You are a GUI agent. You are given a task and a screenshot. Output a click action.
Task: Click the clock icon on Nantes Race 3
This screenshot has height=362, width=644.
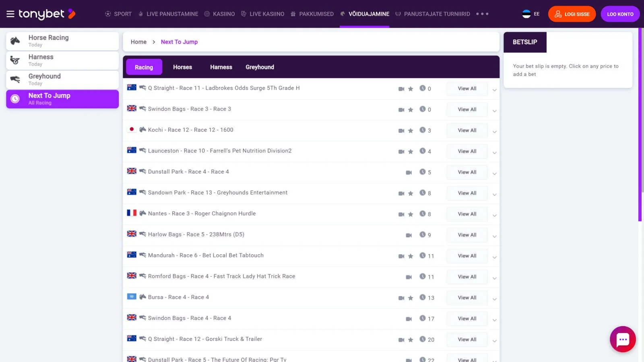coord(422,214)
